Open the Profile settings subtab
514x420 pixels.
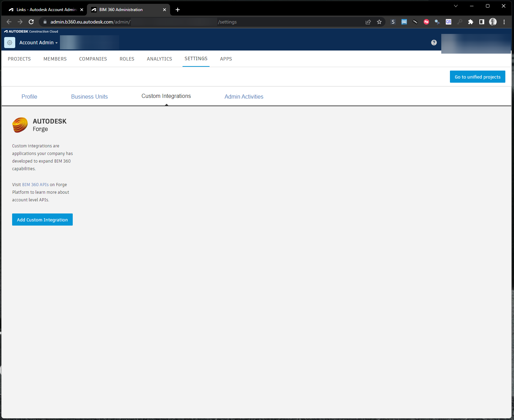pyautogui.click(x=29, y=97)
